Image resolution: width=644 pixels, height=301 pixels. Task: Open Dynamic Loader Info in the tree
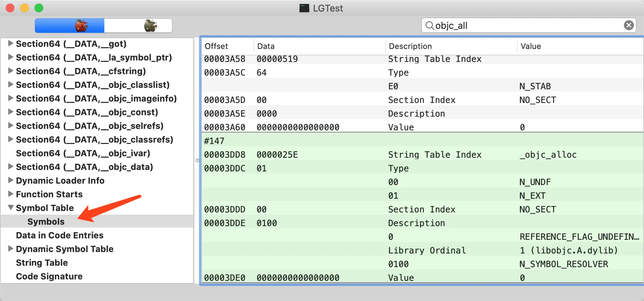(60, 181)
